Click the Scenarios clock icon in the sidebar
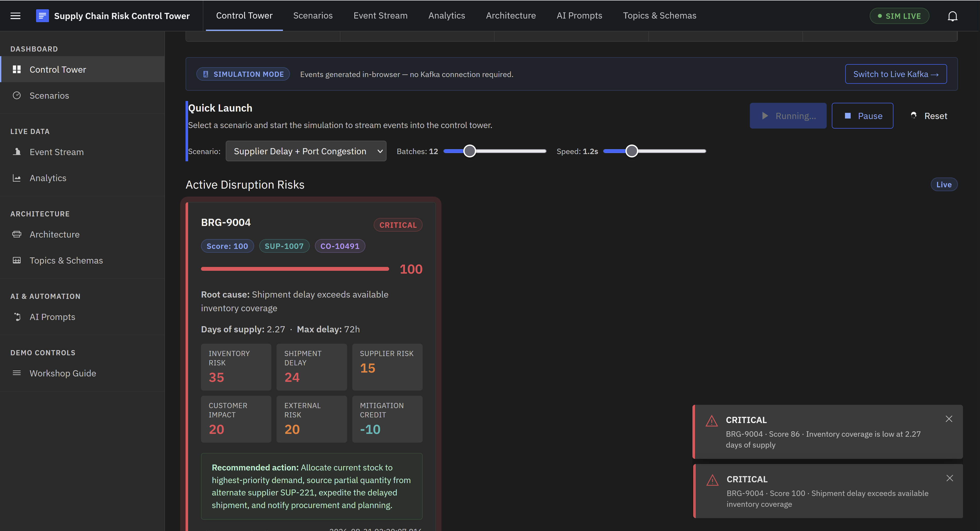Image resolution: width=980 pixels, height=531 pixels. [17, 96]
